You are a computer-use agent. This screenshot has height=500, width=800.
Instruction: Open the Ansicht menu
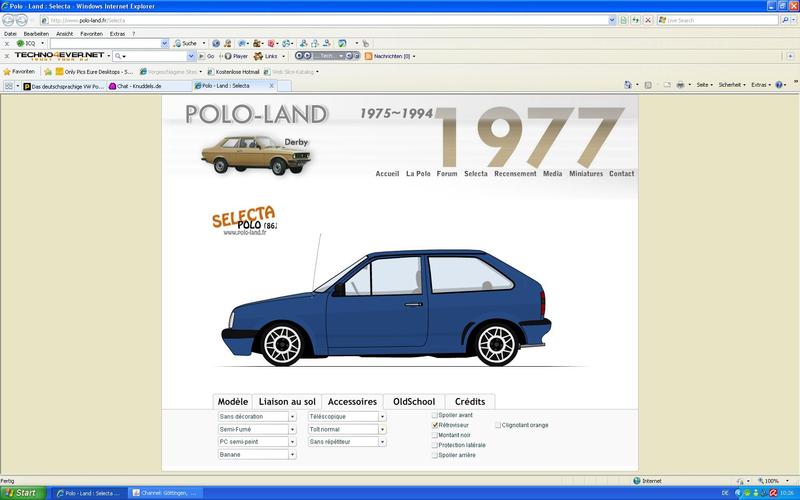click(64, 34)
